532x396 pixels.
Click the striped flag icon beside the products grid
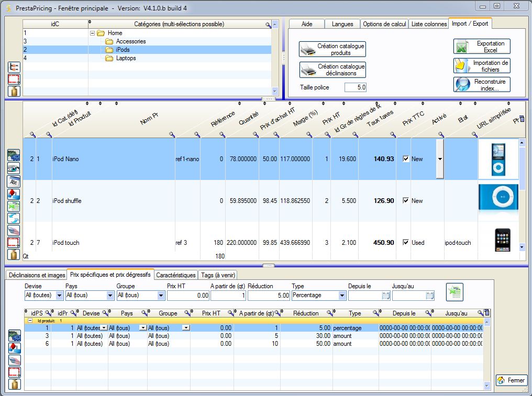(14, 231)
